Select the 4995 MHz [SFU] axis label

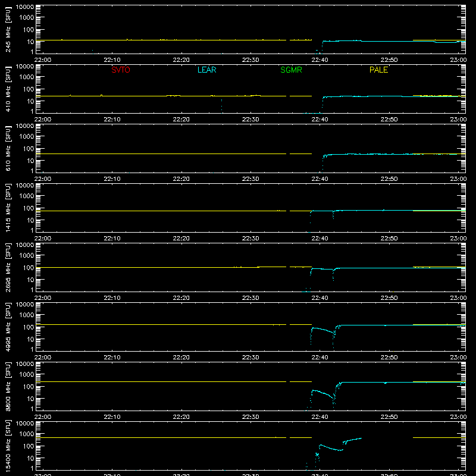coord(8,327)
